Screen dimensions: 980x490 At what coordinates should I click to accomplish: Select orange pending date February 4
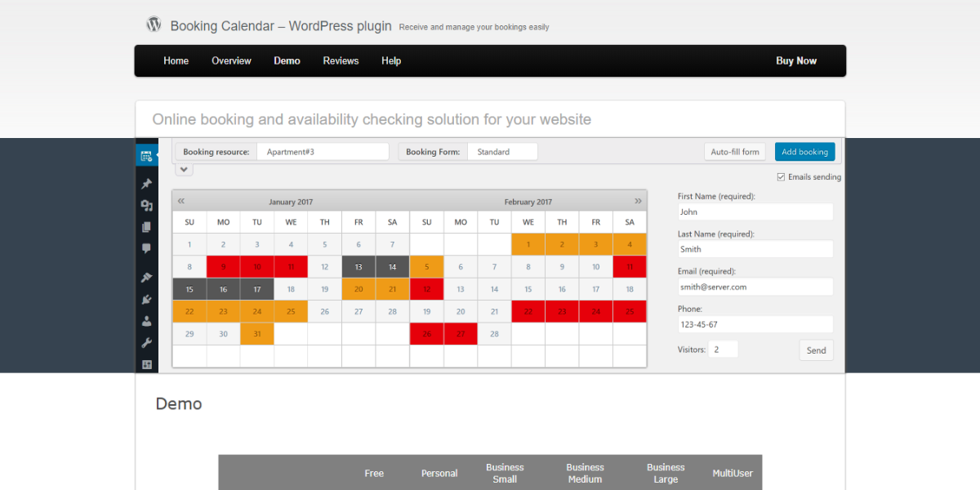630,244
